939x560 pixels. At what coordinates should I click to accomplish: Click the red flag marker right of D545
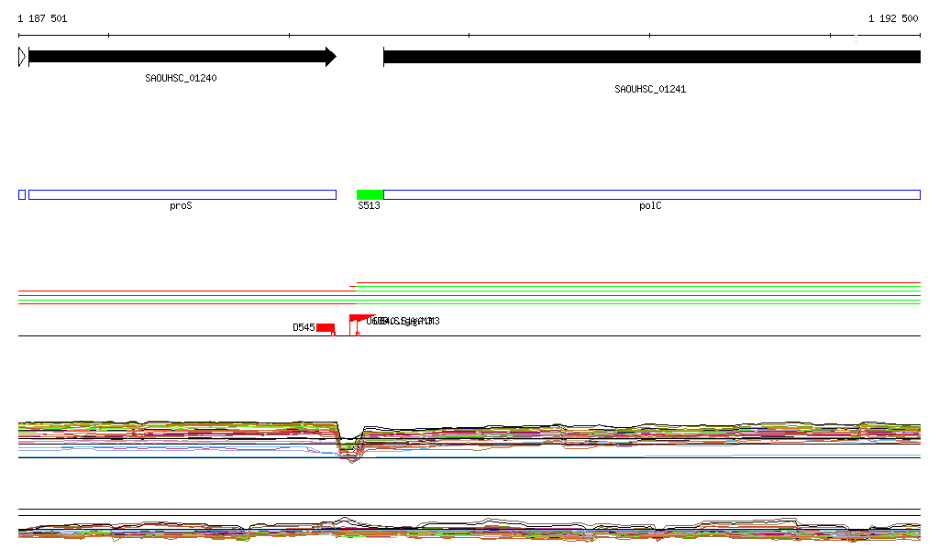pyautogui.click(x=359, y=319)
